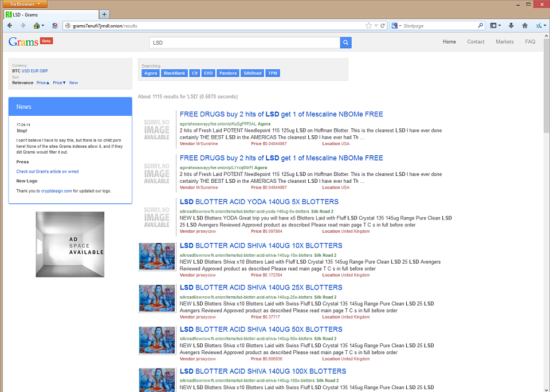This screenshot has width=550, height=392.
Task: Click the Shiva thumbnail for 10X blotters
Action: (157, 257)
